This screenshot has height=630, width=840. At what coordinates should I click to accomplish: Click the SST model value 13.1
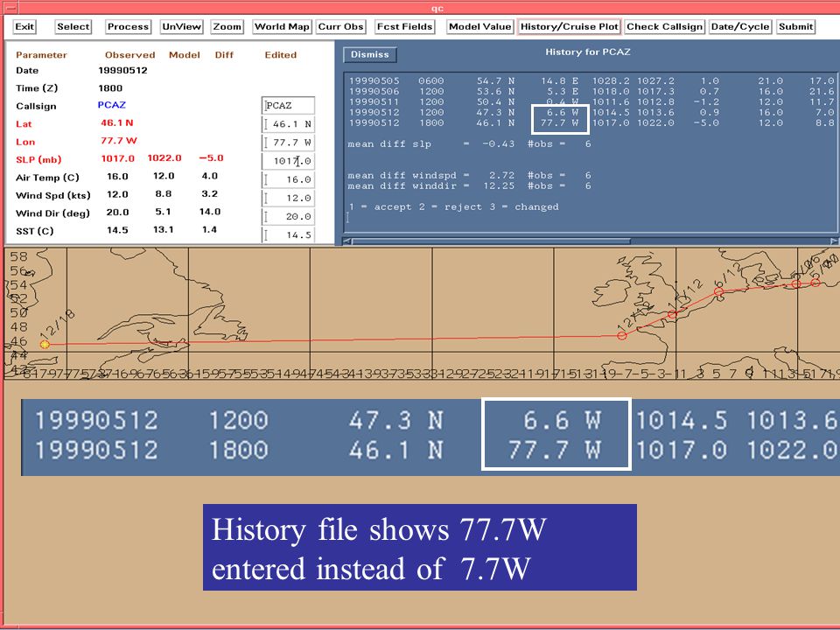164,229
